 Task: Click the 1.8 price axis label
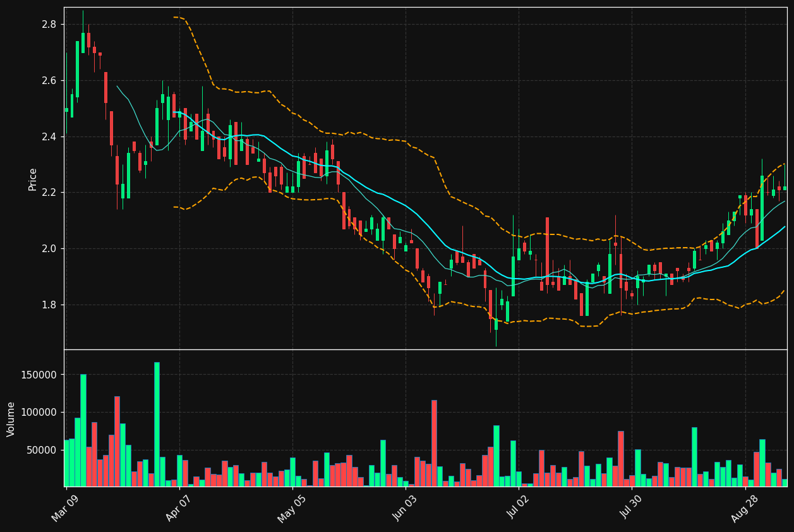pos(49,305)
